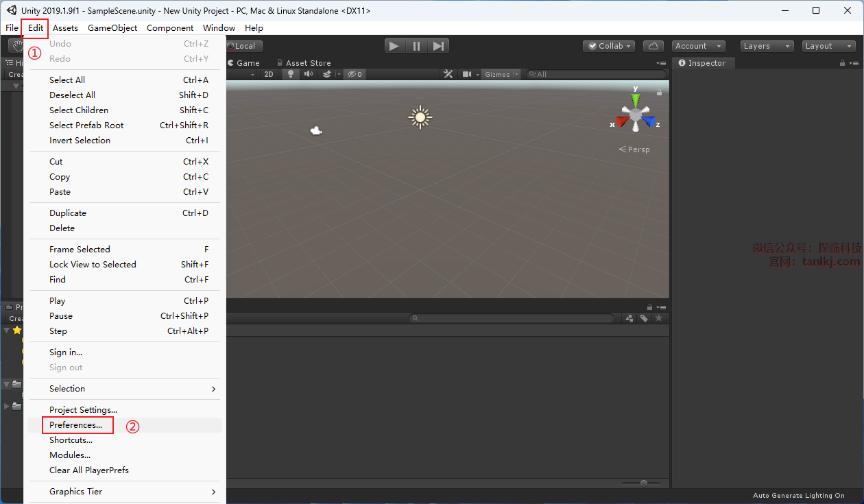This screenshot has height=504, width=864.
Task: Click the Collab button
Action: tap(608, 46)
